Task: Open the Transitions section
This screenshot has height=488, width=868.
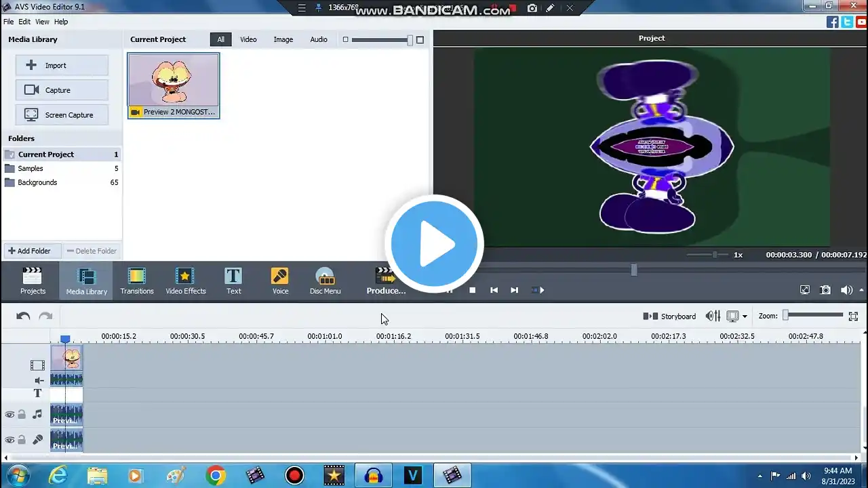Action: tap(137, 281)
